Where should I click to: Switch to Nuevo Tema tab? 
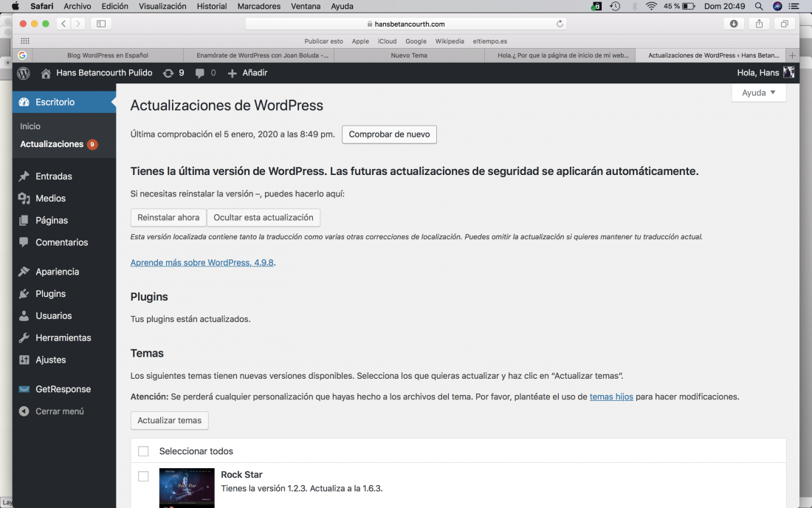(409, 55)
